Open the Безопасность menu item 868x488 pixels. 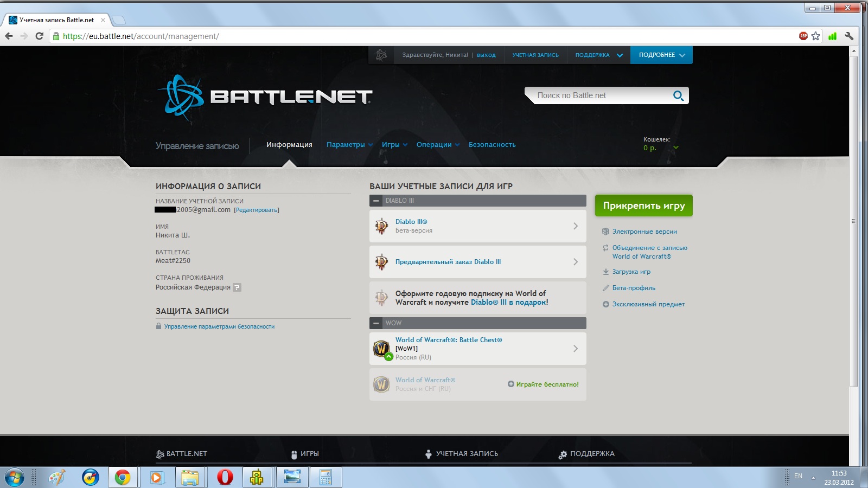pyautogui.click(x=492, y=145)
